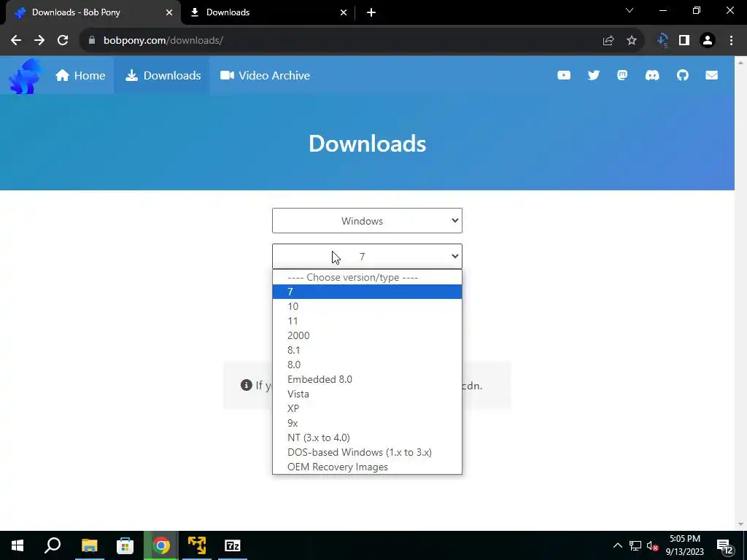Click the browser forward arrow
This screenshot has height=560, width=747.
pos(39,41)
